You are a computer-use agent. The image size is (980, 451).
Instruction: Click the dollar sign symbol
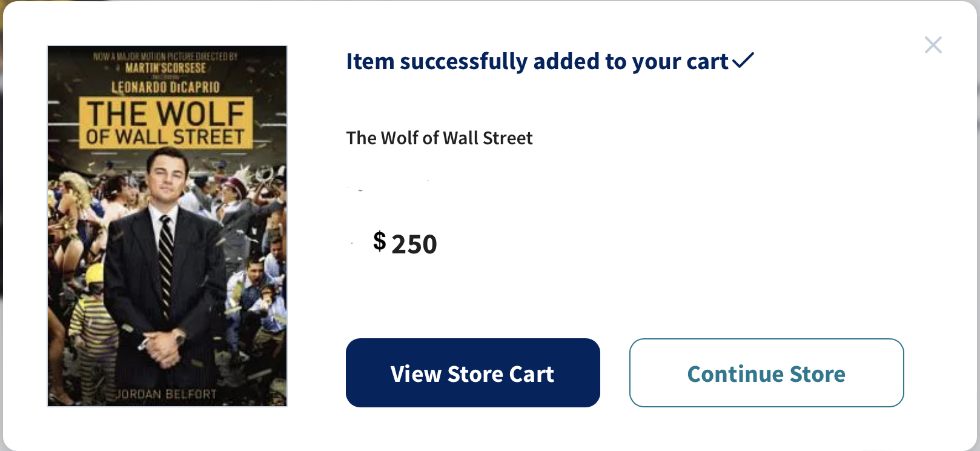[380, 241]
